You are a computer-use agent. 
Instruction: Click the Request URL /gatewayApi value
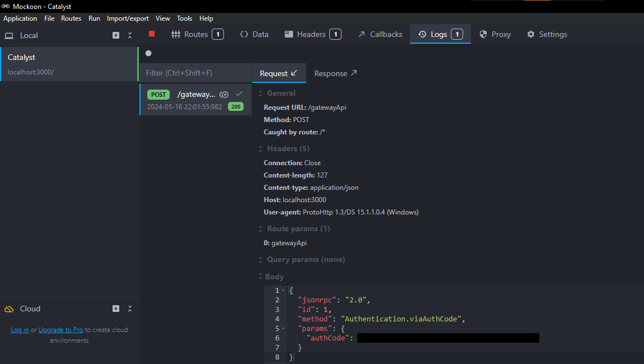coord(327,107)
